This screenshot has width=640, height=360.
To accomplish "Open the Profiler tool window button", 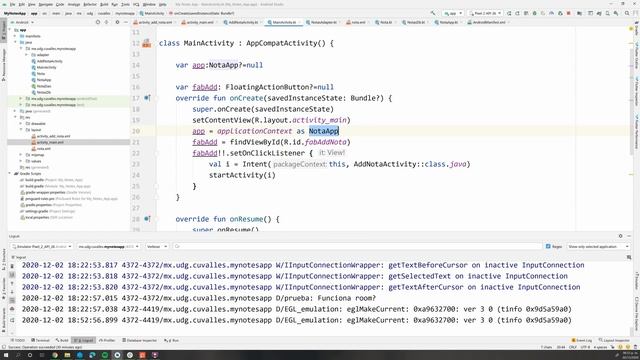I will (107, 340).
